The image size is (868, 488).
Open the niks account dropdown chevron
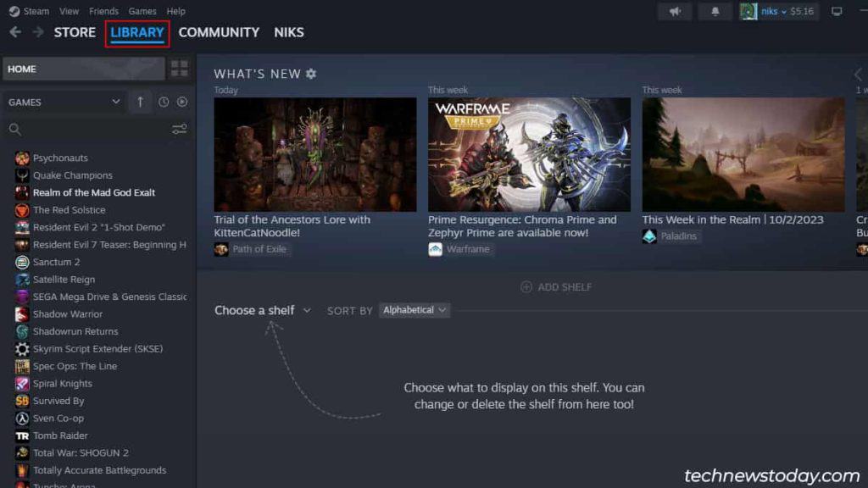[x=786, y=11]
